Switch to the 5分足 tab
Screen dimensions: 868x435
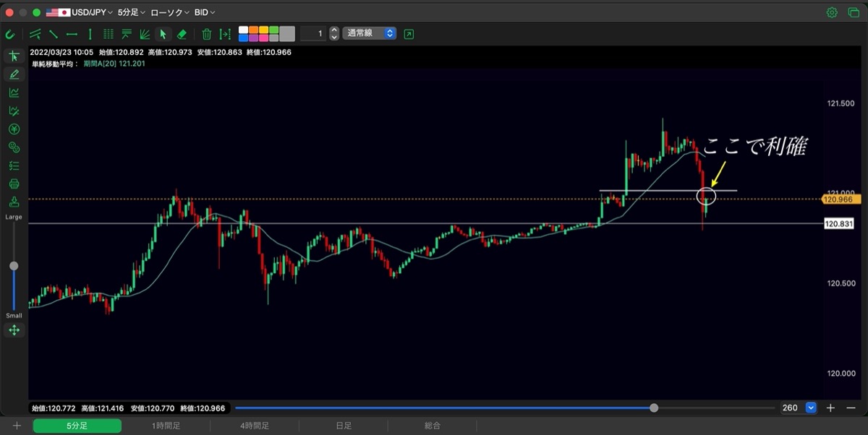[77, 426]
